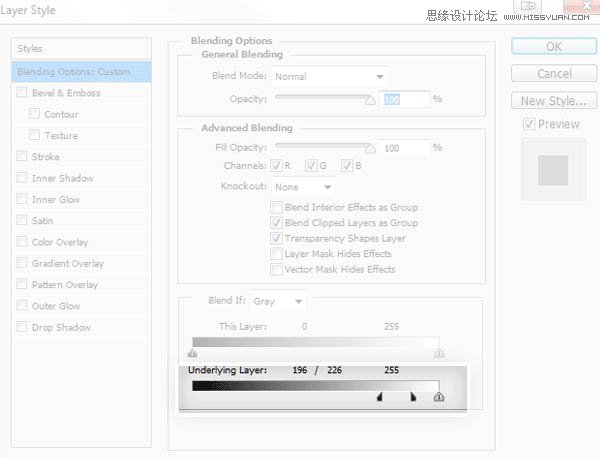The image size is (600, 458).
Task: Open the Drop Shadow settings page
Action: coord(61,328)
